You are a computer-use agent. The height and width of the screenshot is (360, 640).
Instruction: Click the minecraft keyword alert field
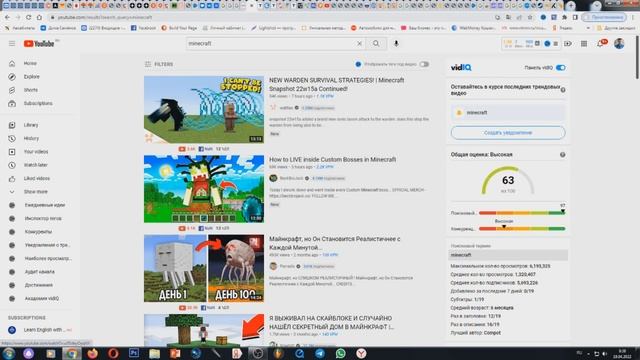pyautogui.click(x=508, y=113)
